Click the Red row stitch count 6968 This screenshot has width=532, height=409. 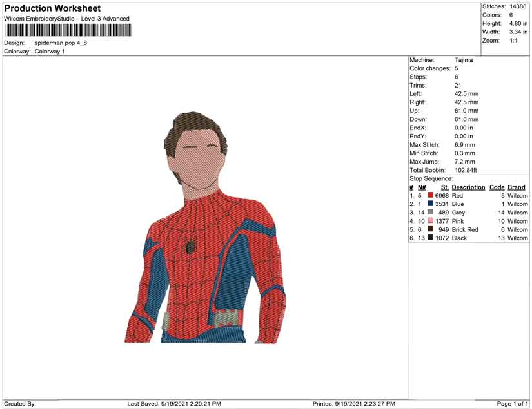[442, 196]
